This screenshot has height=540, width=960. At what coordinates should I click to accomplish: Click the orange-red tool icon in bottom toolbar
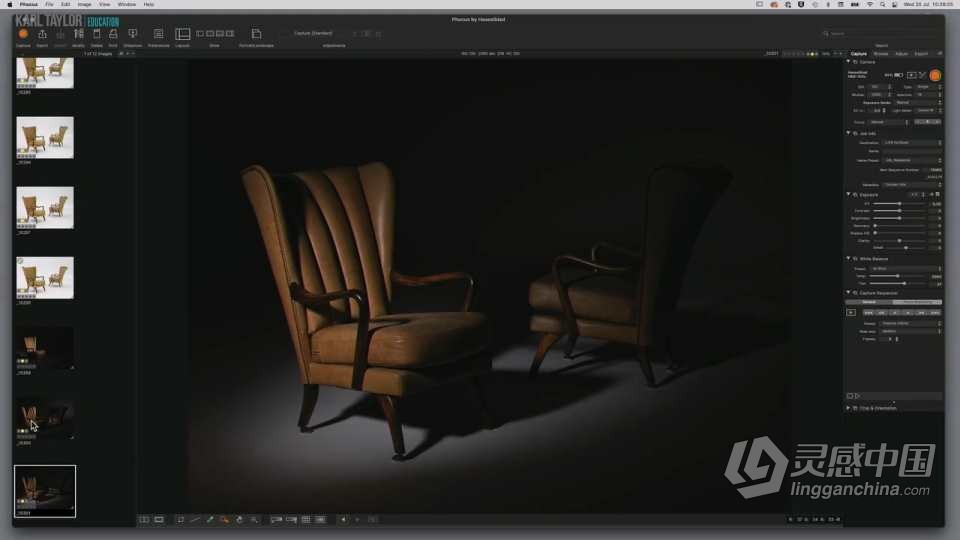tap(225, 519)
